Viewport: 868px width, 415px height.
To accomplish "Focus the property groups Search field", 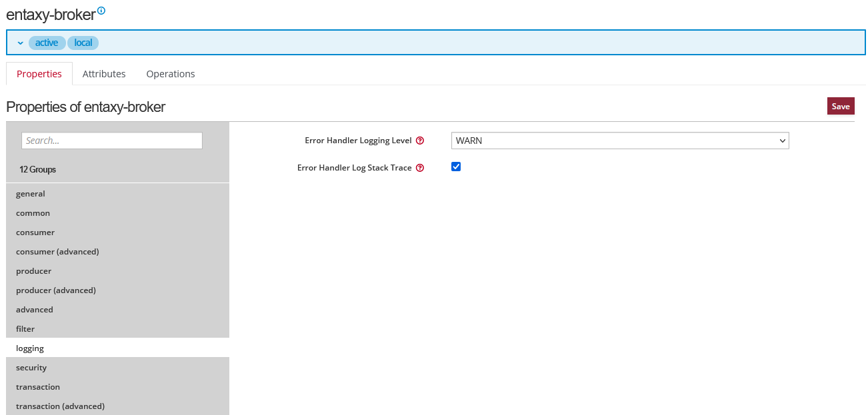I will (112, 141).
